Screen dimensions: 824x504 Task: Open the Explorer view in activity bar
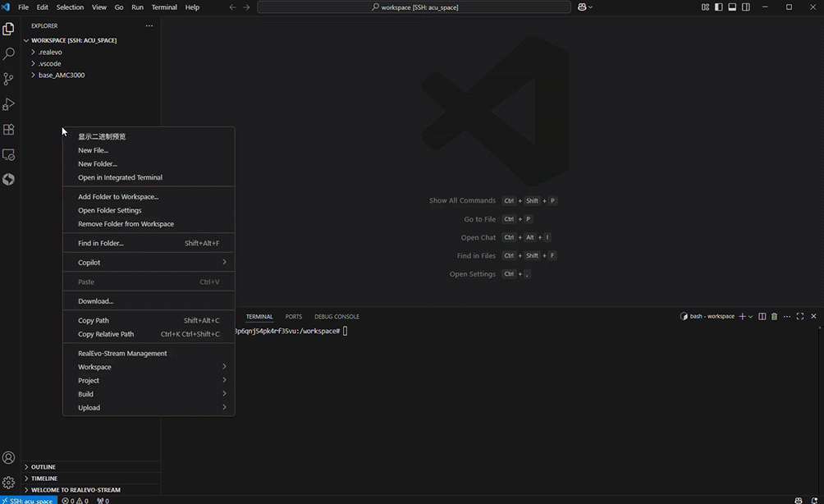tap(8, 29)
